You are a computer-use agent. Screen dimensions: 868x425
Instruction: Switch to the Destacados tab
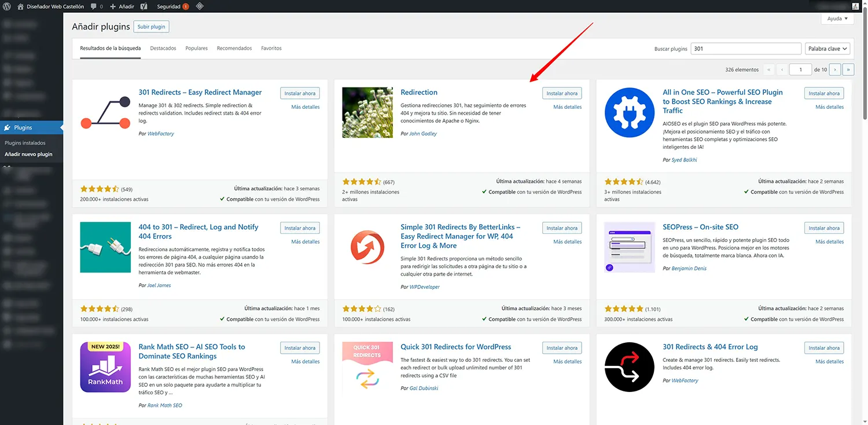(163, 48)
